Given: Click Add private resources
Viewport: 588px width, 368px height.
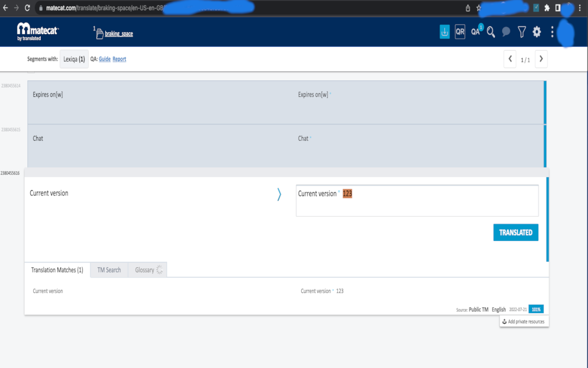Looking at the screenshot, I should tap(524, 322).
